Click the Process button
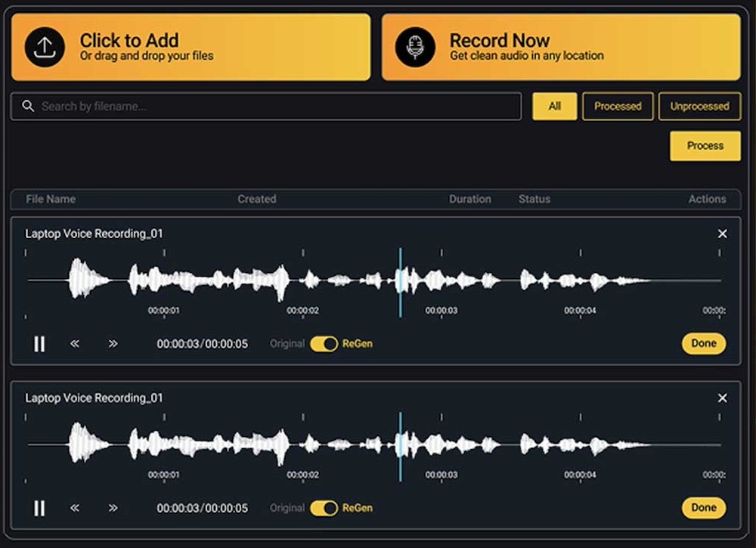This screenshot has height=548, width=756. coord(705,146)
